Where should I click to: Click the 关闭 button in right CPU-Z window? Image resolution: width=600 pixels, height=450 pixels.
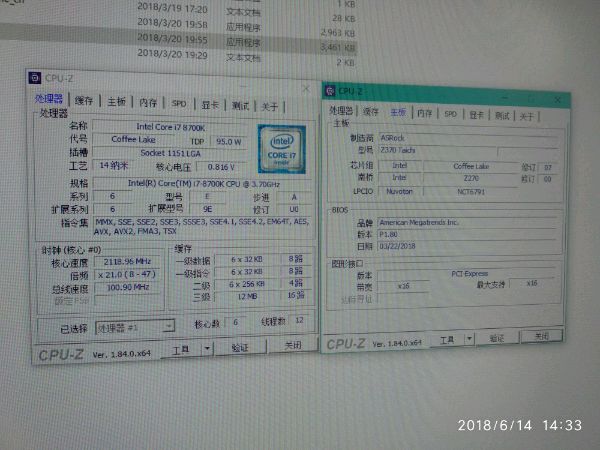(x=542, y=336)
